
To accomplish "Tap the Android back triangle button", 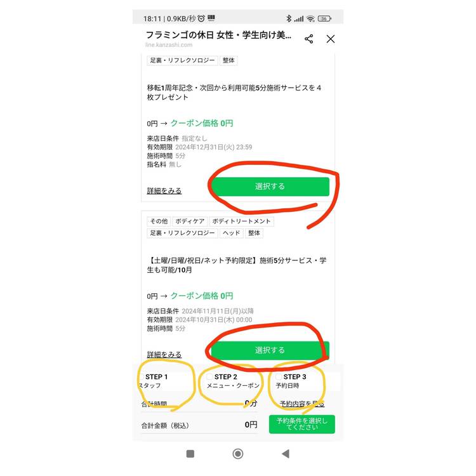I will (286, 454).
